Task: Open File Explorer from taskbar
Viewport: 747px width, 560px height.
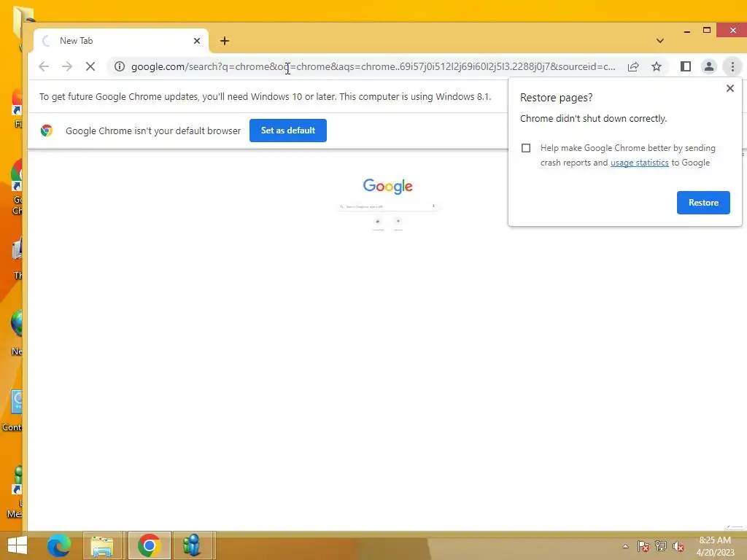Action: point(102,545)
